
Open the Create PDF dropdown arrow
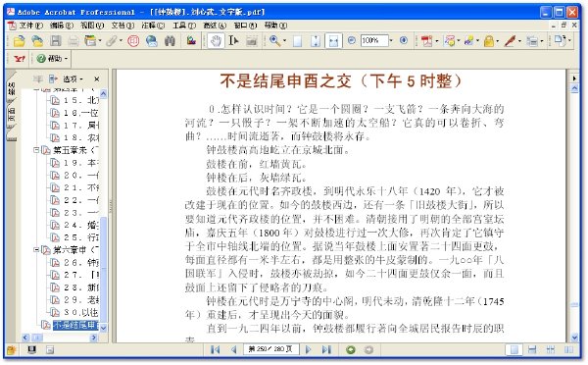pyautogui.click(x=437, y=40)
